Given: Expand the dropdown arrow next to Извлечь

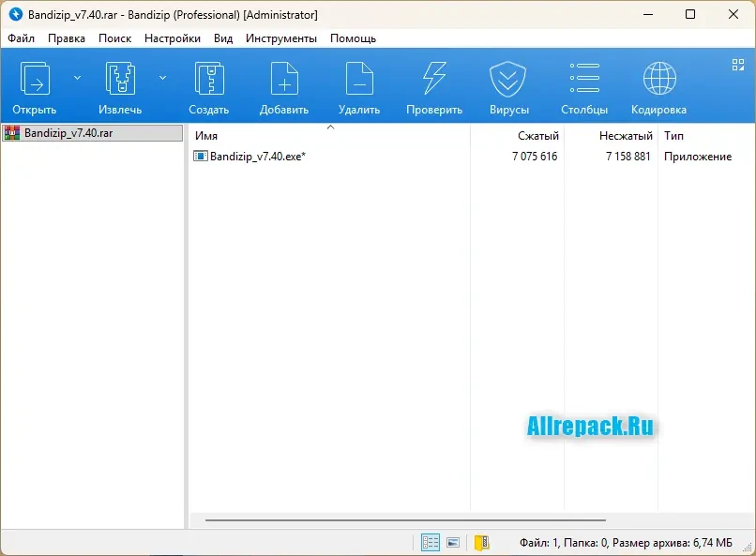Looking at the screenshot, I should (163, 78).
